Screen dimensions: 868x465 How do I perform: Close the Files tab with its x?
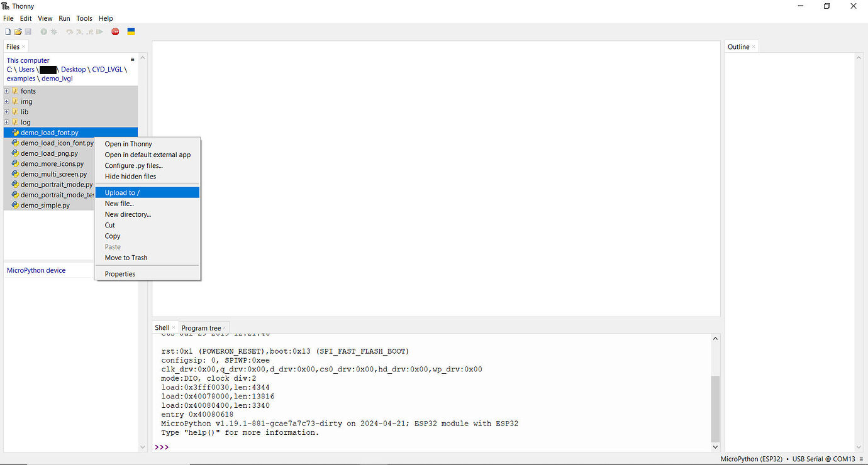(24, 46)
